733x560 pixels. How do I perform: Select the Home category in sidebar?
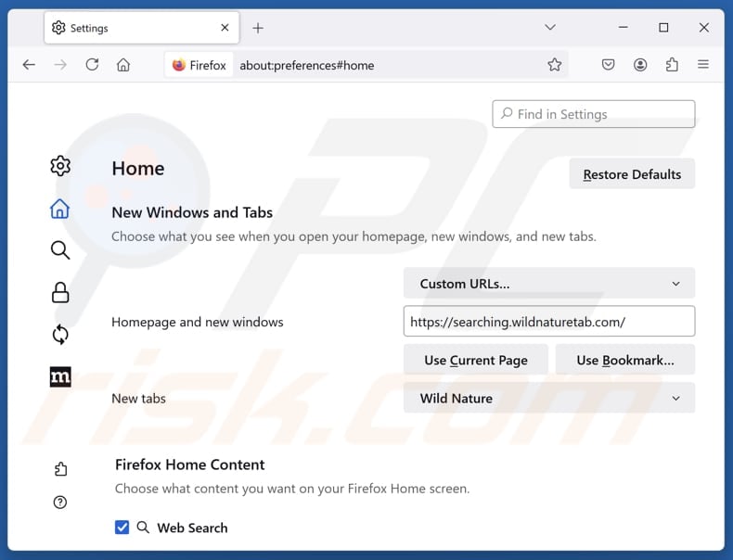pyautogui.click(x=59, y=209)
